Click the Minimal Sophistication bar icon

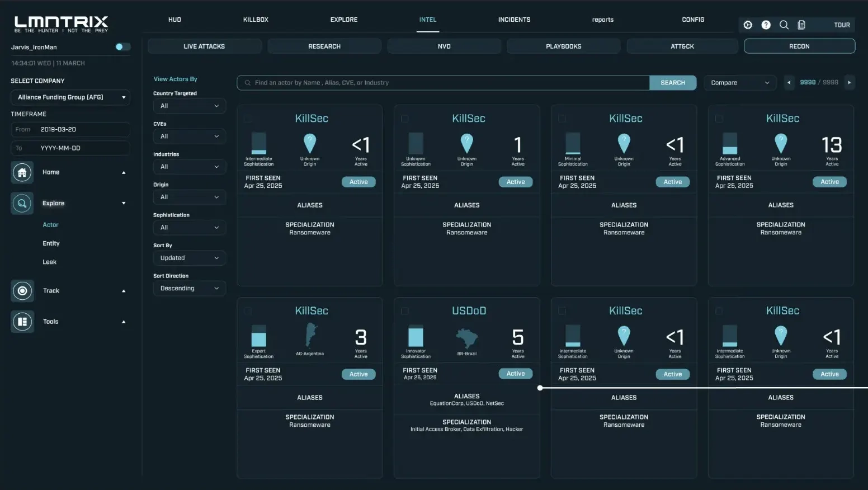(x=573, y=144)
